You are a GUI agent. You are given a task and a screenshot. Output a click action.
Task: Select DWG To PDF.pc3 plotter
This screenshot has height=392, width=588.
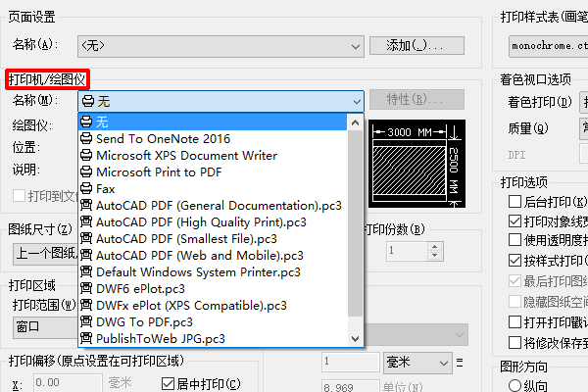[x=213, y=322]
